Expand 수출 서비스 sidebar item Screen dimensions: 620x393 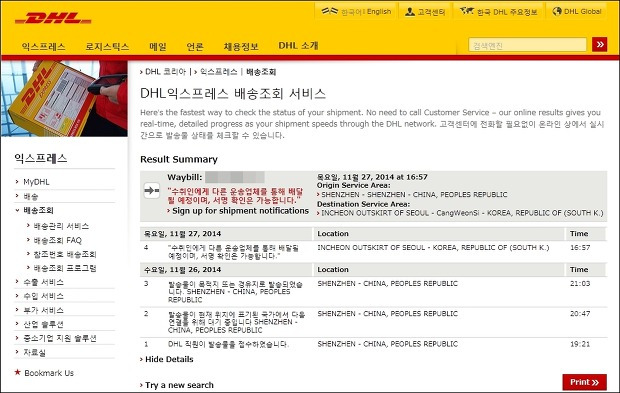(43, 282)
